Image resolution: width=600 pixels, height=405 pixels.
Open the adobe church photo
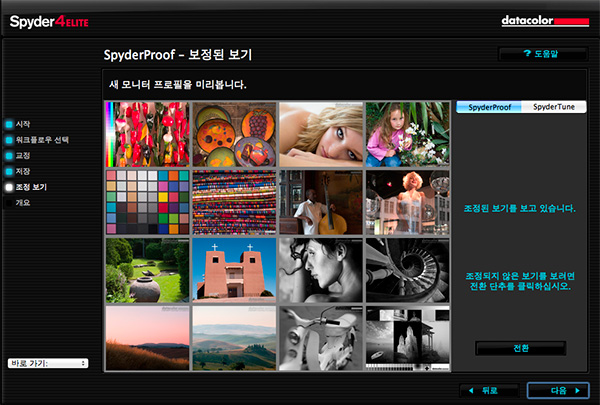click(x=233, y=269)
